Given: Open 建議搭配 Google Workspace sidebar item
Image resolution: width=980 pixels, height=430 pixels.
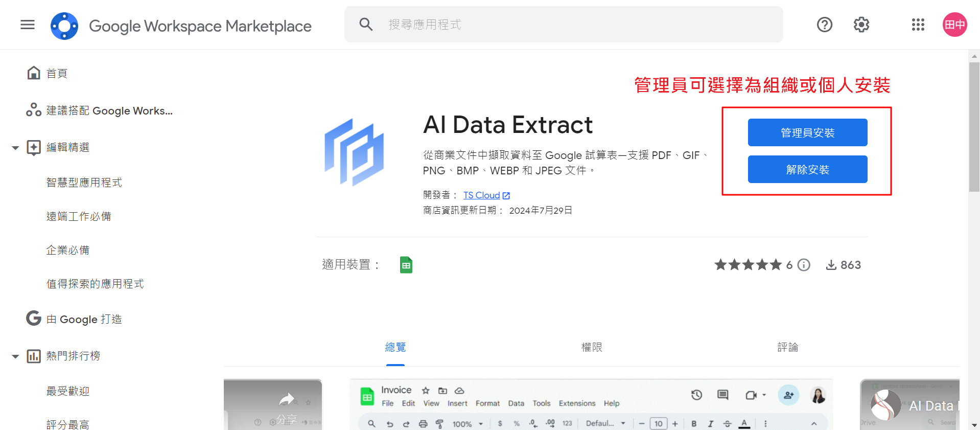Looking at the screenshot, I should pos(100,110).
